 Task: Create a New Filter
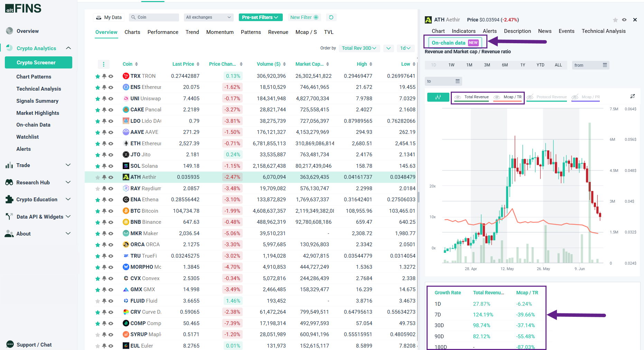[304, 17]
